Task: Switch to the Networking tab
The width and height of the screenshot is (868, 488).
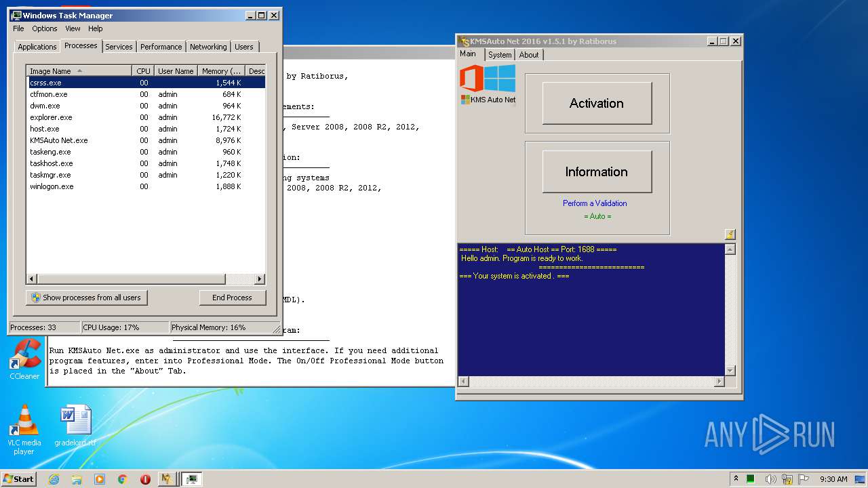Action: [x=208, y=47]
